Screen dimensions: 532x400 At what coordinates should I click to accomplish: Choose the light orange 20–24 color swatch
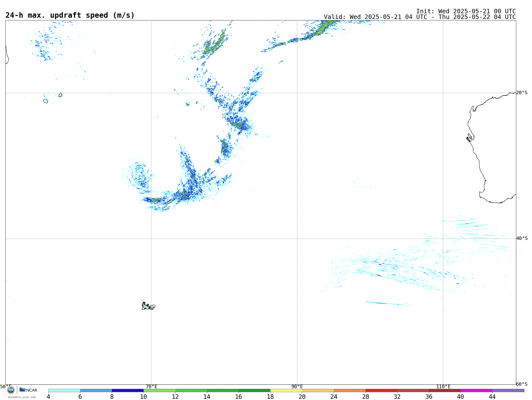(318, 390)
